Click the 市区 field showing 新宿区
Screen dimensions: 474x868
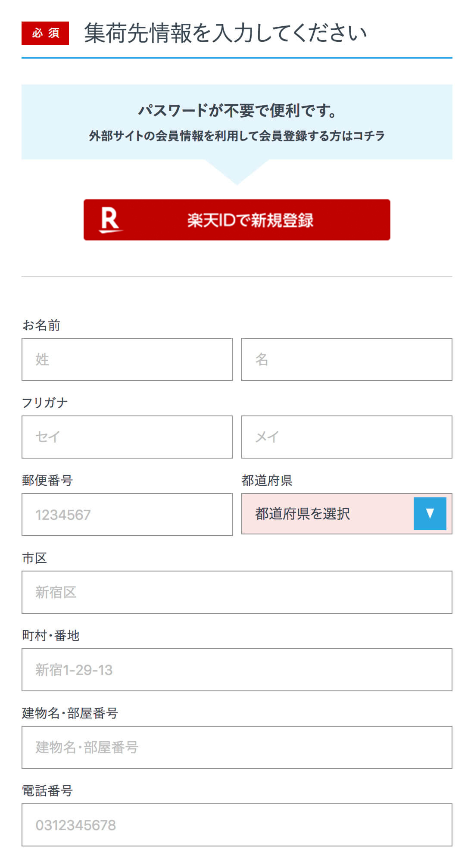pos(237,592)
